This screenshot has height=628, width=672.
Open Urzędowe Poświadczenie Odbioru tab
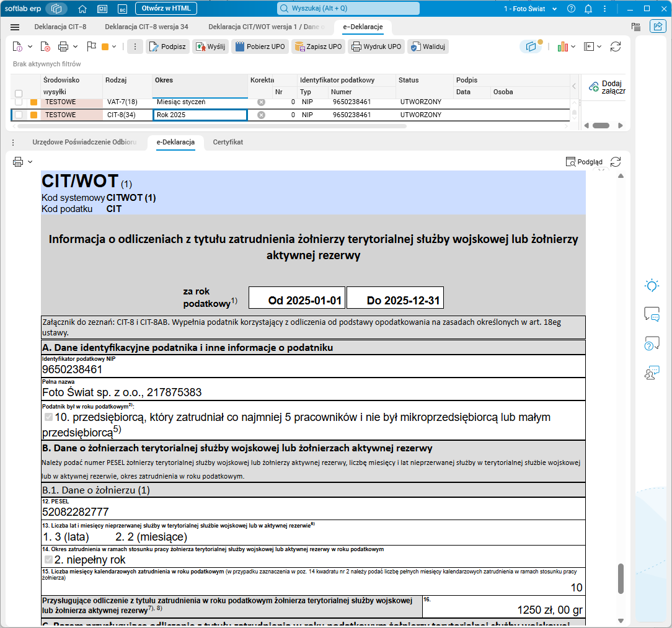pyautogui.click(x=84, y=142)
